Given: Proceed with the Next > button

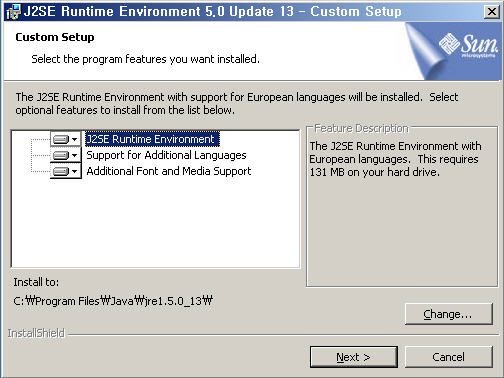Looking at the screenshot, I should [354, 357].
